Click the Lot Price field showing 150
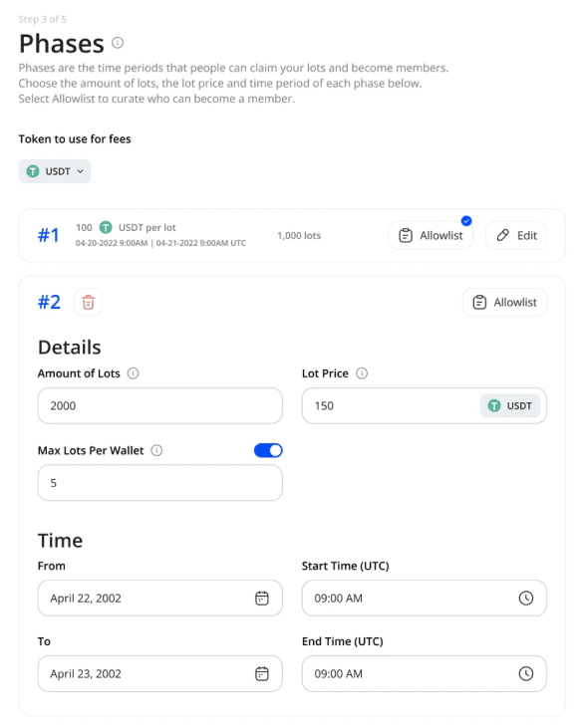The height and width of the screenshot is (728, 582). pos(425,405)
